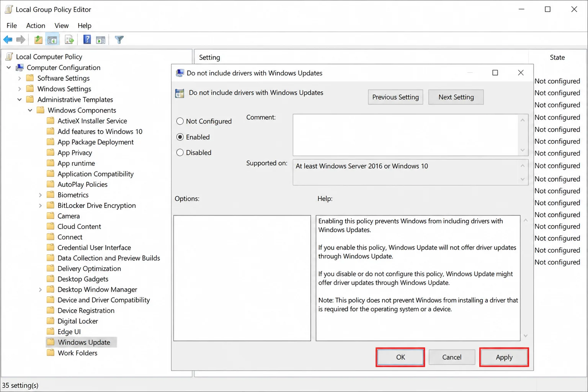Select Device and Driver Compatibility folder
This screenshot has width=588, height=392.
pos(104,300)
